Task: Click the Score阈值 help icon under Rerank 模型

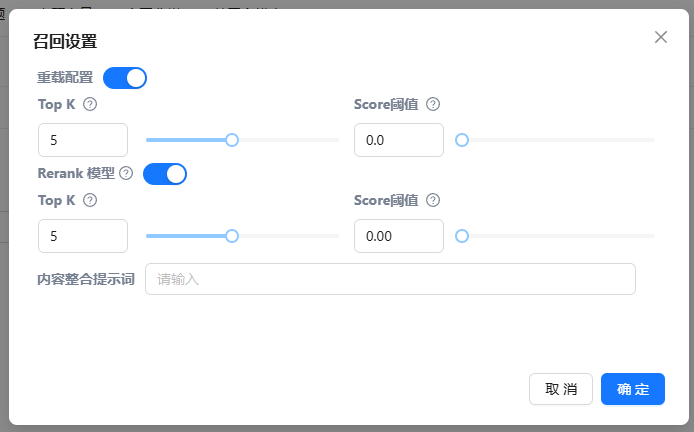Action: [x=433, y=200]
